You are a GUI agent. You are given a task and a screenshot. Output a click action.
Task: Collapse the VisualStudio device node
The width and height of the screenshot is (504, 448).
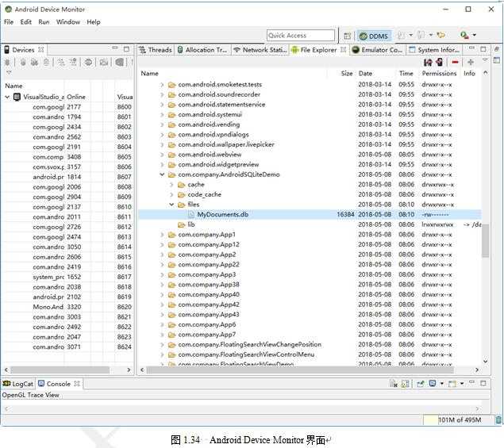pos(7,97)
